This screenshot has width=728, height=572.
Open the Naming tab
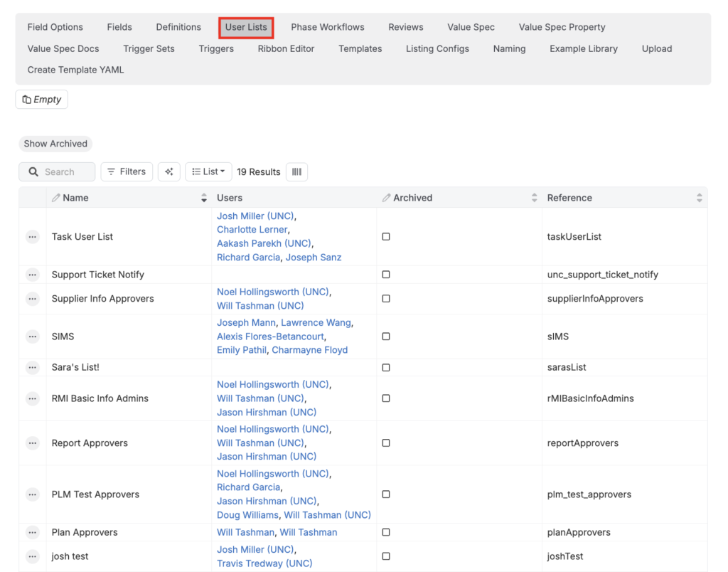[x=509, y=49]
